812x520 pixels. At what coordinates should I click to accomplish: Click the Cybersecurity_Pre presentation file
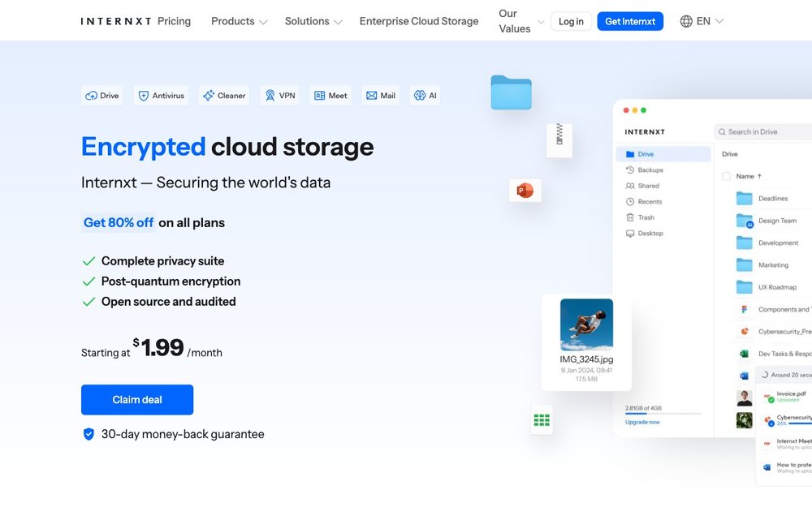coord(775,332)
